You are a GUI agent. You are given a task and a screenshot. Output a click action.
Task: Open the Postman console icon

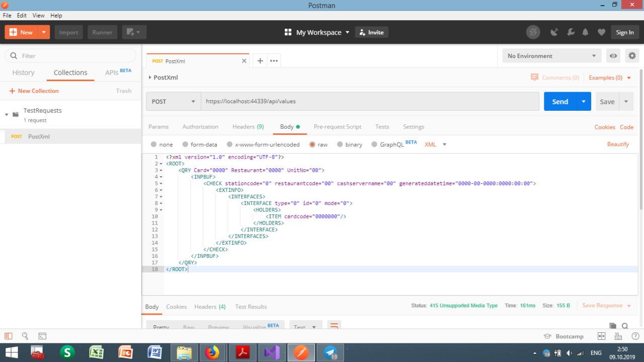pos(42,336)
